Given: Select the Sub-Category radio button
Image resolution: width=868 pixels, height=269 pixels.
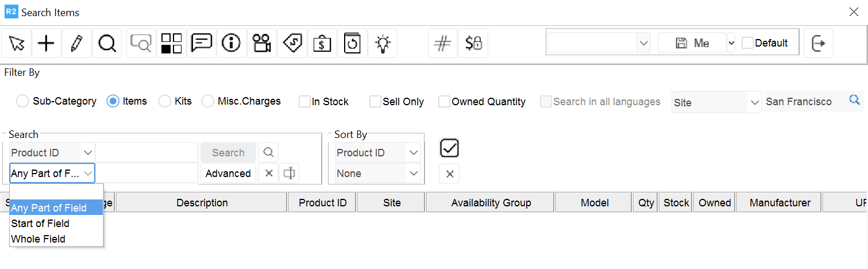Looking at the screenshot, I should click(x=22, y=102).
